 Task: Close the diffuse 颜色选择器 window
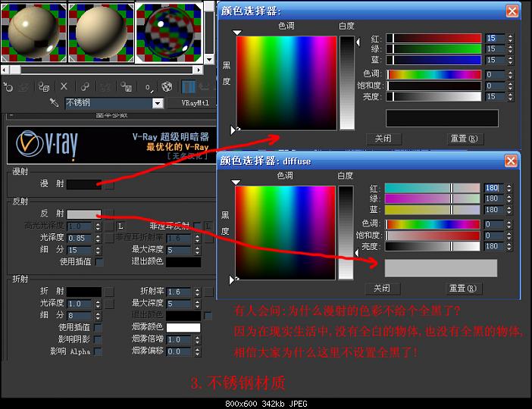pyautogui.click(x=511, y=161)
